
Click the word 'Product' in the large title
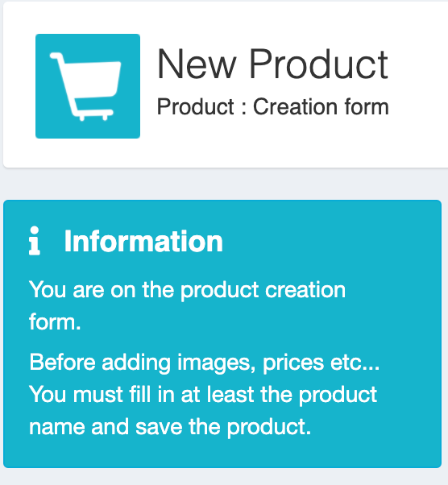(x=318, y=64)
